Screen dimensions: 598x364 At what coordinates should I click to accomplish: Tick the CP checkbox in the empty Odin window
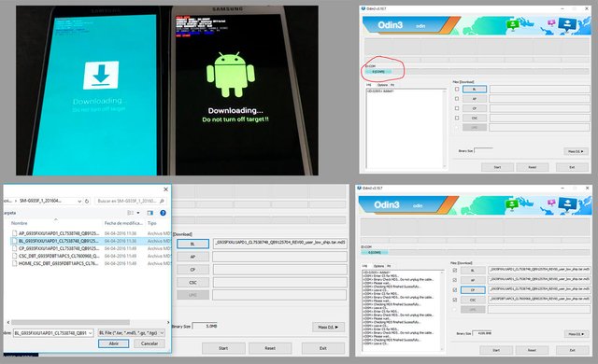pyautogui.click(x=457, y=108)
